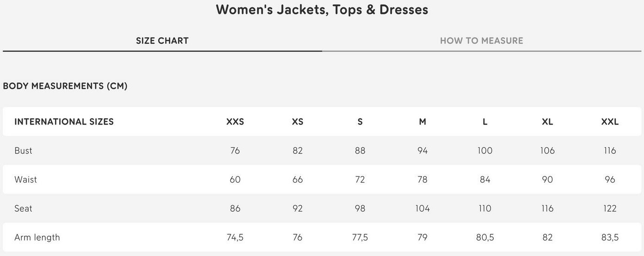Click the Seat row label
The image size is (644, 256).
pos(23,208)
